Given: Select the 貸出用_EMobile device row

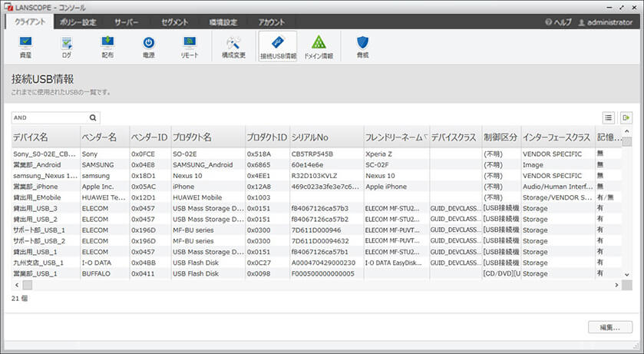Looking at the screenshot, I should (316, 197).
